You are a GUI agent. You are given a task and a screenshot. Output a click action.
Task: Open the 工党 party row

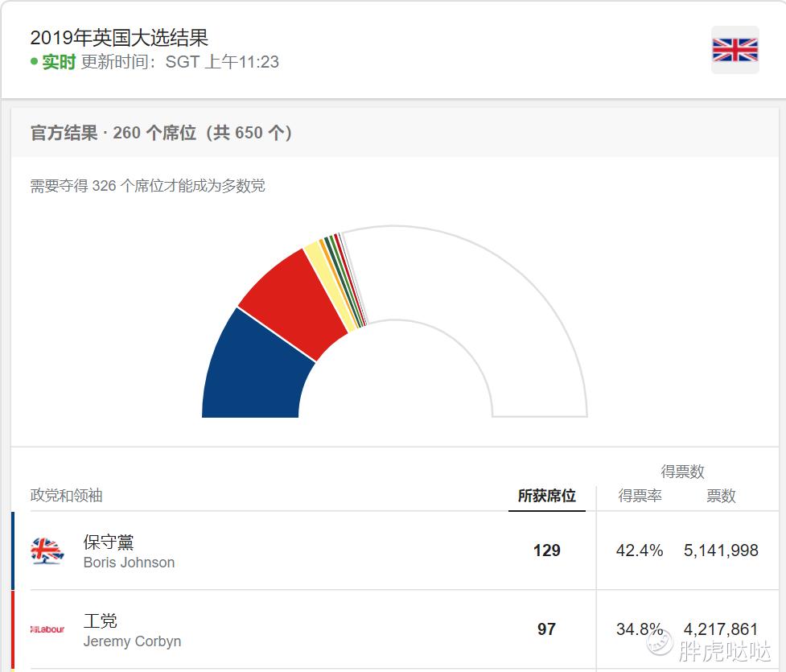pyautogui.click(x=396, y=629)
